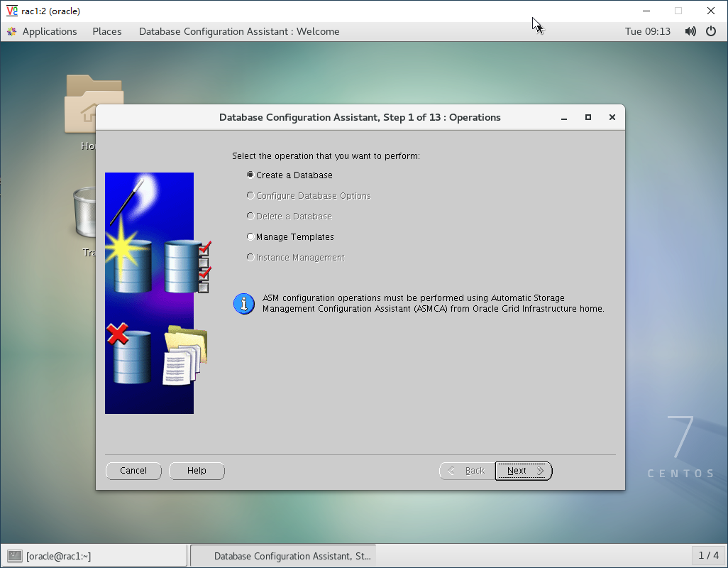Select Database Configuration Assistant taskbar entry
728x568 pixels.
[283, 556]
